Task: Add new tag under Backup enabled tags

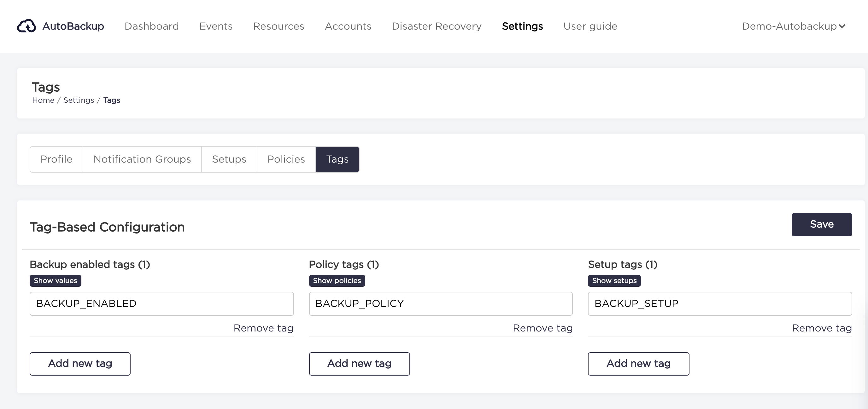Action: [x=80, y=364]
